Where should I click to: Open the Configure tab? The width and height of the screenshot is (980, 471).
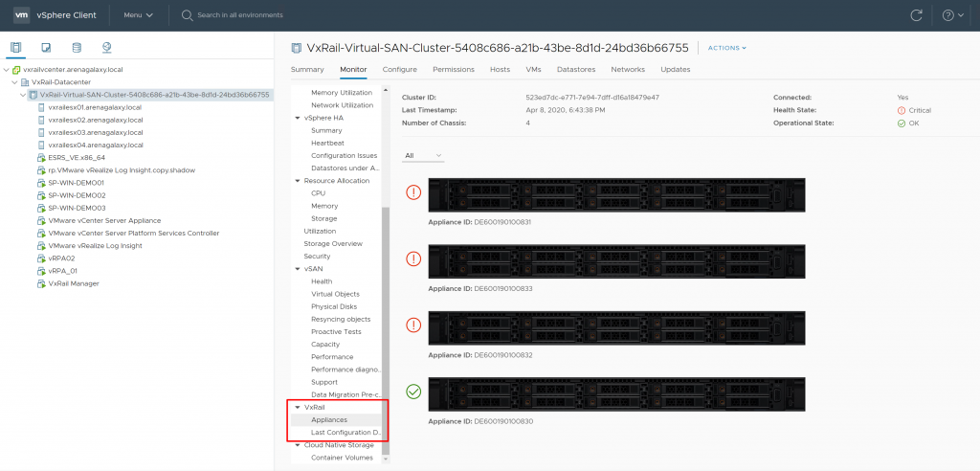(399, 70)
